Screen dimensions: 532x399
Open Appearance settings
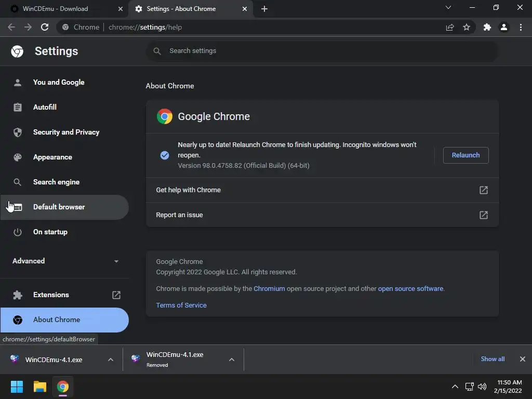tap(64, 157)
